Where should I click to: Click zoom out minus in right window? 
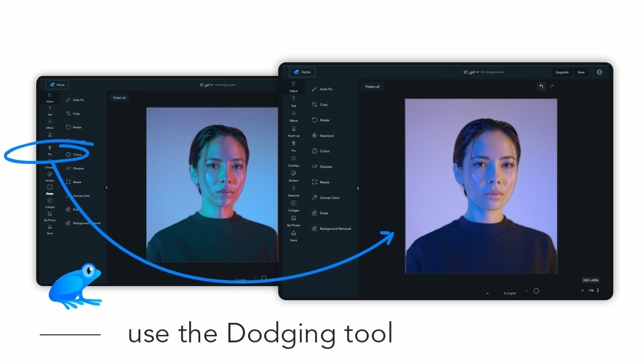click(527, 291)
